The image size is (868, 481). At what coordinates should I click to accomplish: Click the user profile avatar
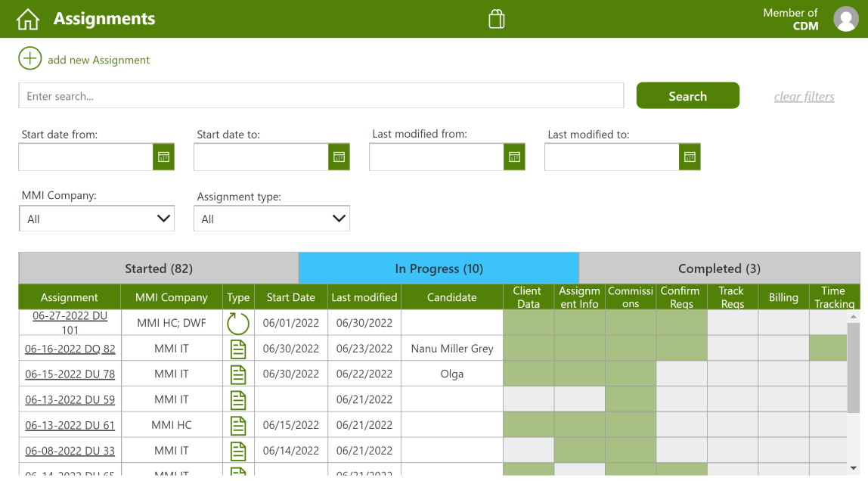tap(846, 19)
